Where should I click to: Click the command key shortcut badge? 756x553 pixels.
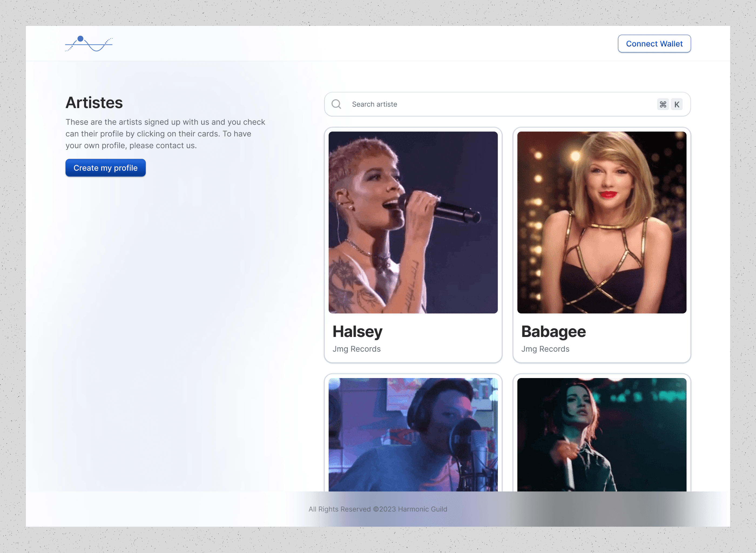663,104
